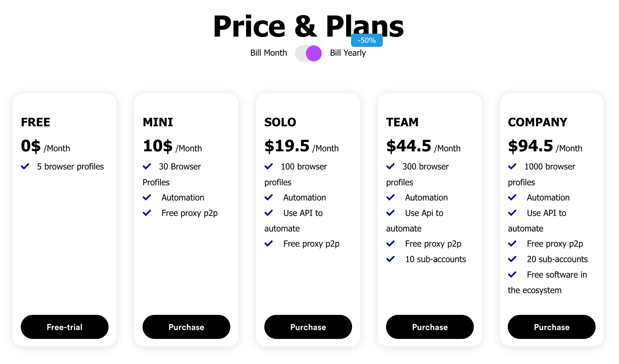The image size is (619, 364).
Task: Purchase the COMPANY plan
Action: tap(552, 327)
